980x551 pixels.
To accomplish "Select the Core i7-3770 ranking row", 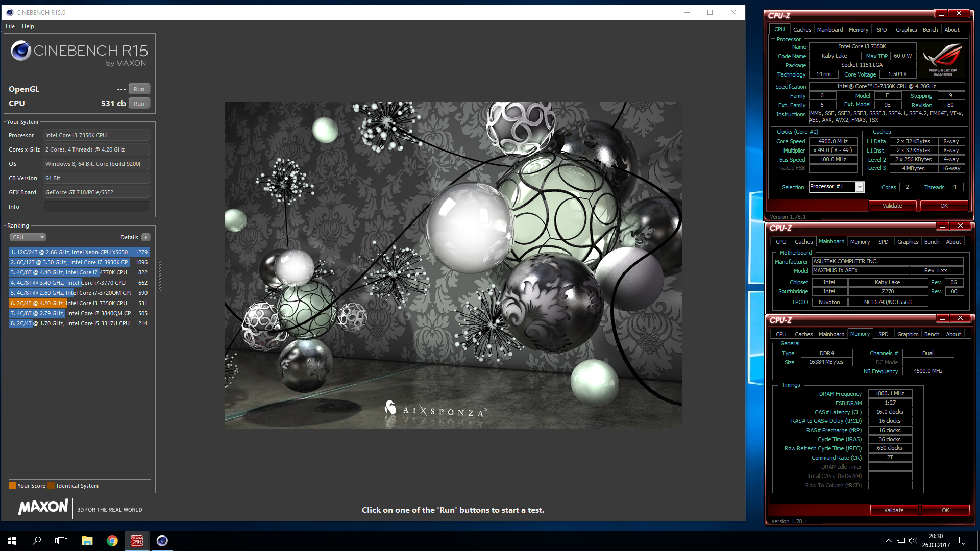I will click(x=79, y=283).
